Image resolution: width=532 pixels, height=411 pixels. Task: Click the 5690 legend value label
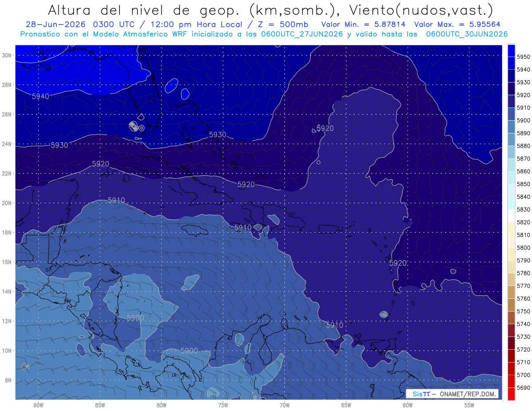524,388
